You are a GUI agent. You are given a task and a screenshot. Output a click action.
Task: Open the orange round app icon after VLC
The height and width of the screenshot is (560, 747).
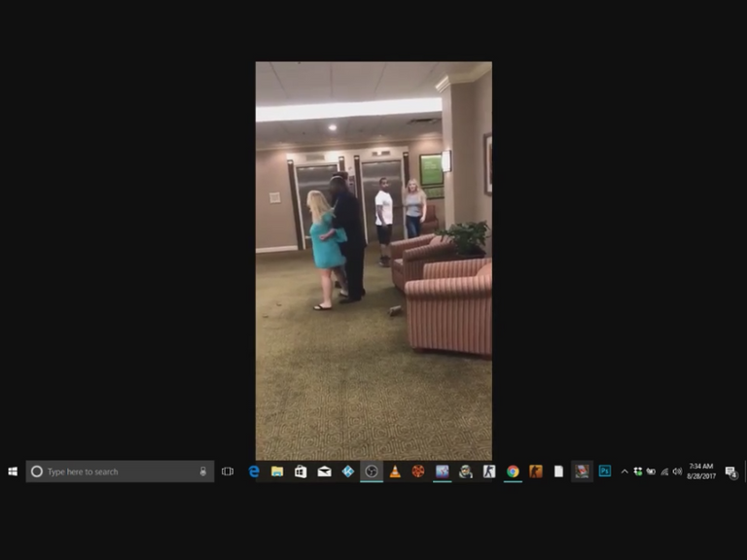(x=418, y=472)
